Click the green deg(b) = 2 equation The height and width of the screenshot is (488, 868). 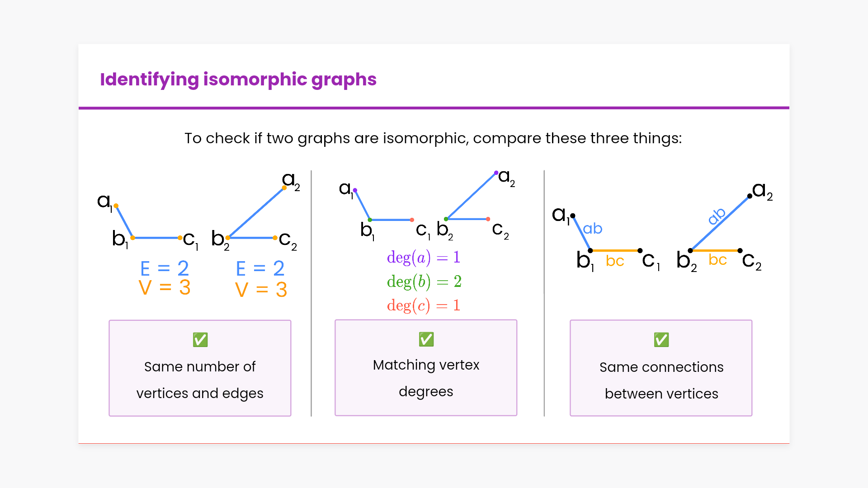click(424, 282)
